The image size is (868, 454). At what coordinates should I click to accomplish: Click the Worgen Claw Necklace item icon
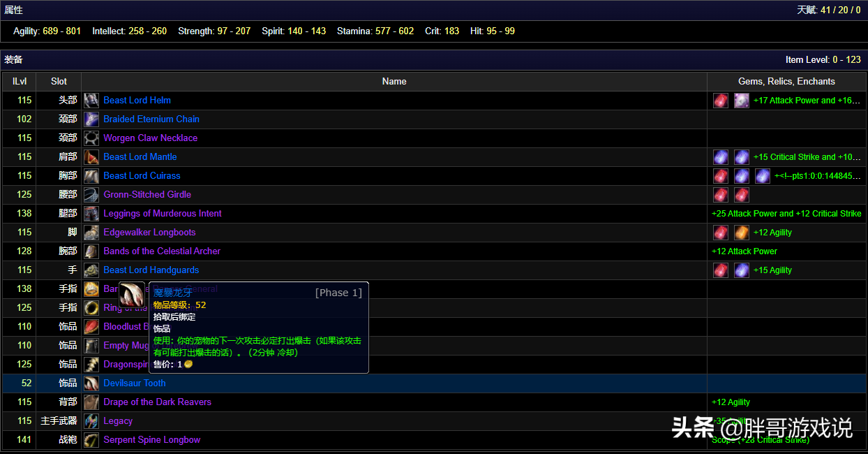coord(91,138)
